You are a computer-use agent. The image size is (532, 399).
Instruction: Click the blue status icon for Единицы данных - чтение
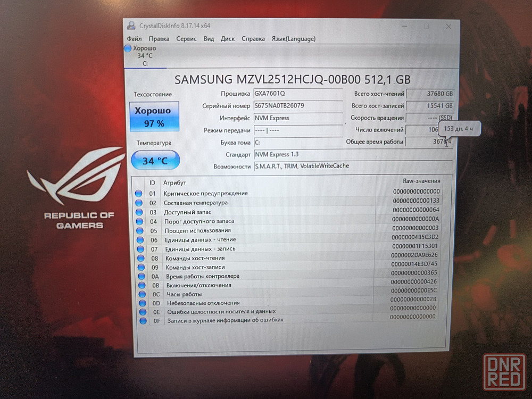tap(140, 240)
